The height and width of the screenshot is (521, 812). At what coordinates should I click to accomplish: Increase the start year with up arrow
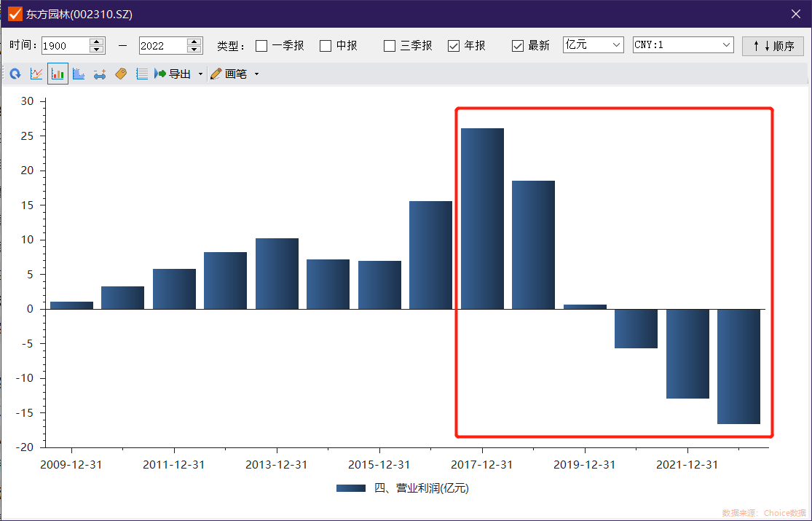click(x=96, y=42)
